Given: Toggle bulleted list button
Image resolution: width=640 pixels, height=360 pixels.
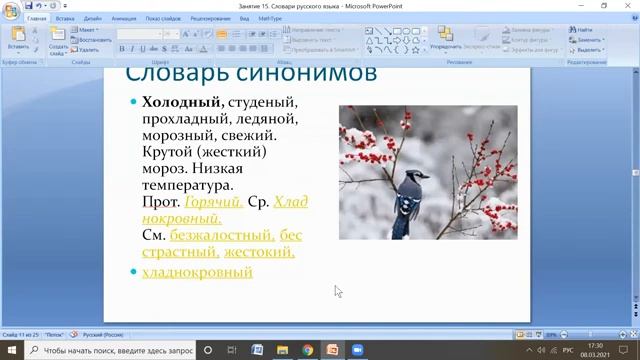Looking at the screenshot, I should click(222, 34).
